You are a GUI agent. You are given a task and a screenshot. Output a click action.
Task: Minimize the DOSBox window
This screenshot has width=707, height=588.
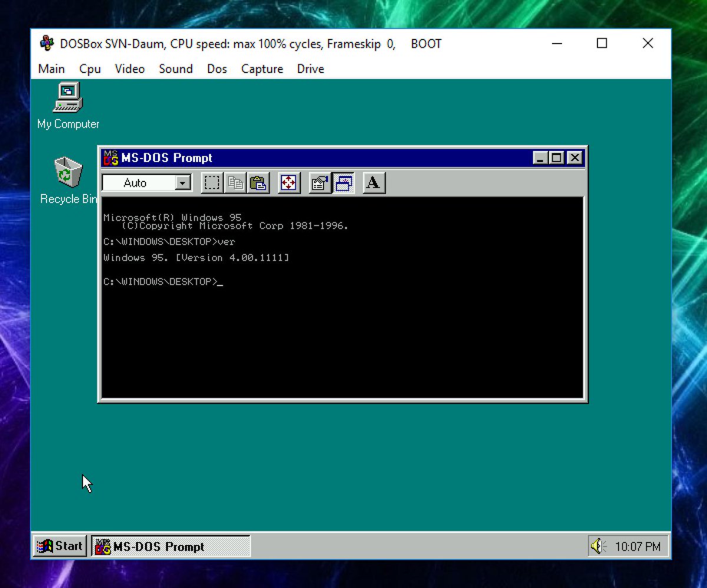click(556, 43)
